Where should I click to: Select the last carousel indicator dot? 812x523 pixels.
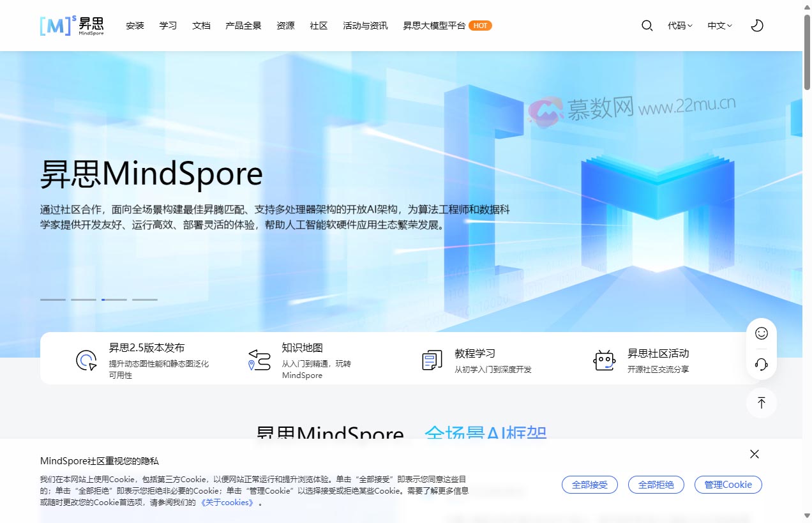tap(145, 299)
